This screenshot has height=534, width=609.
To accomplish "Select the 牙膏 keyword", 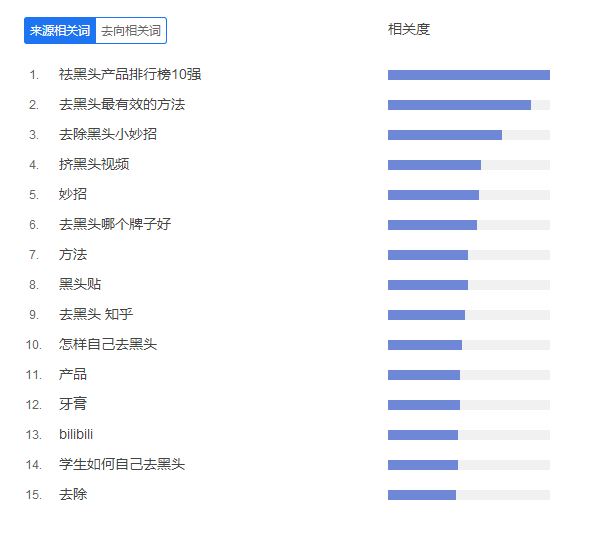I will point(73,405).
